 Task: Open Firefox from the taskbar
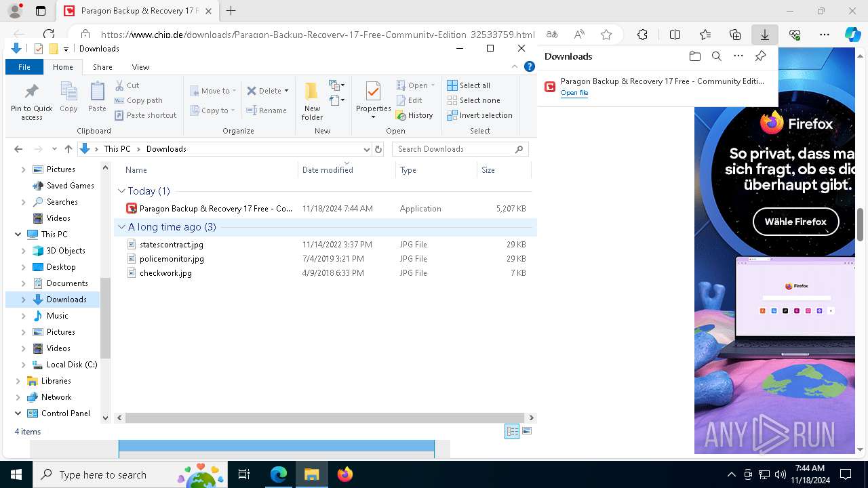[x=345, y=474]
